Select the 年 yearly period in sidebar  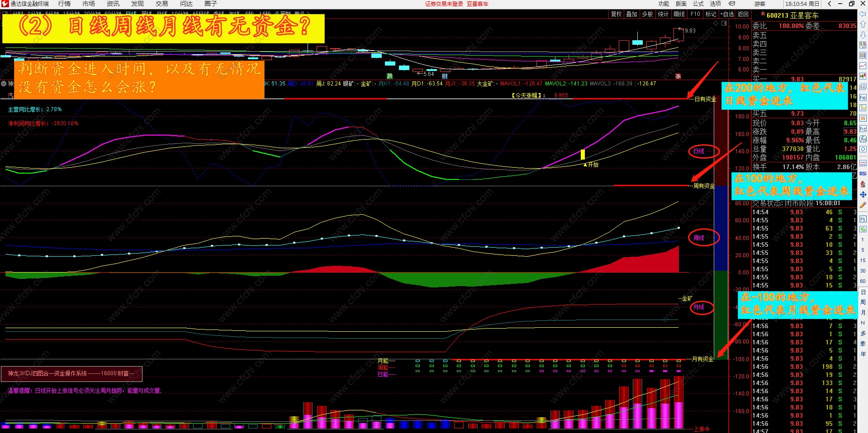coord(863,354)
